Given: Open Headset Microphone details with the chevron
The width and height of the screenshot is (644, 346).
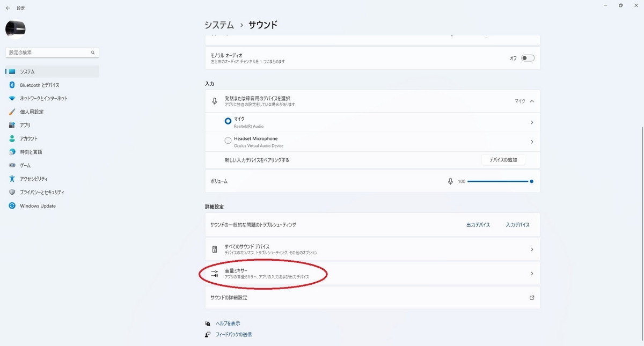Looking at the screenshot, I should pyautogui.click(x=532, y=142).
